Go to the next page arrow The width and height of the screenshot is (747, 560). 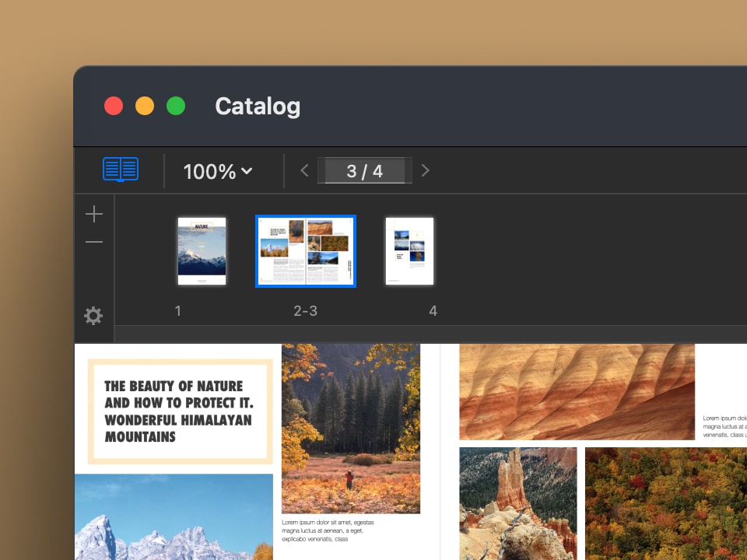[x=425, y=170]
